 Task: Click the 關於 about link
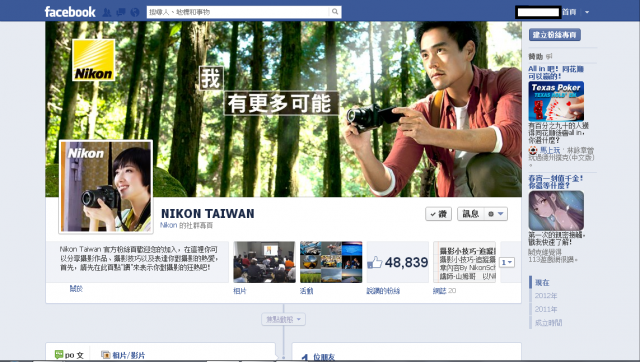point(76,289)
